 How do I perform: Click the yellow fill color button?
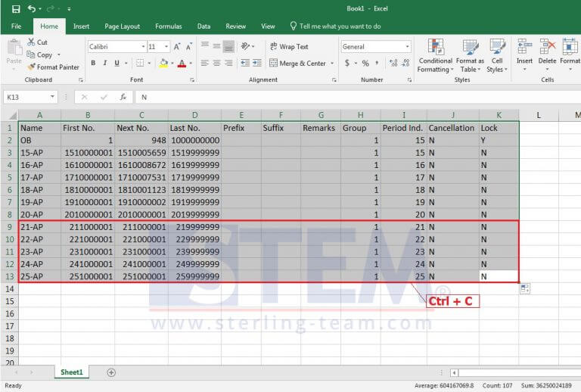163,64
